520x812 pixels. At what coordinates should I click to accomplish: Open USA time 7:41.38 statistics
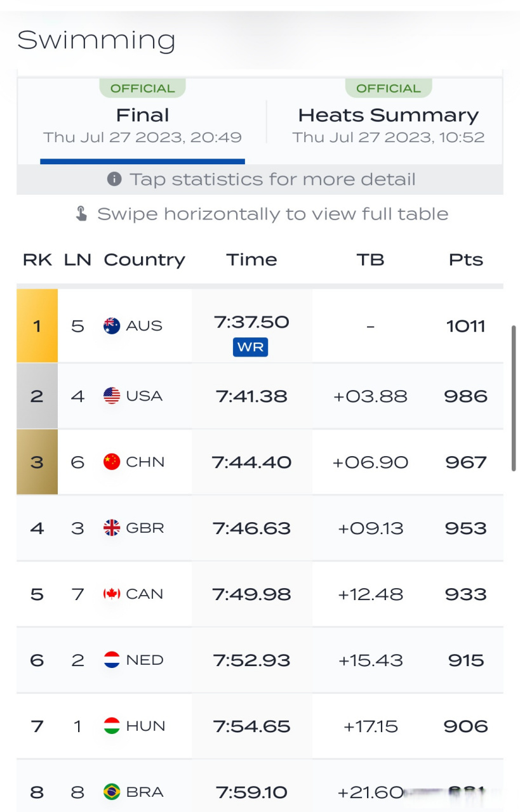point(252,396)
